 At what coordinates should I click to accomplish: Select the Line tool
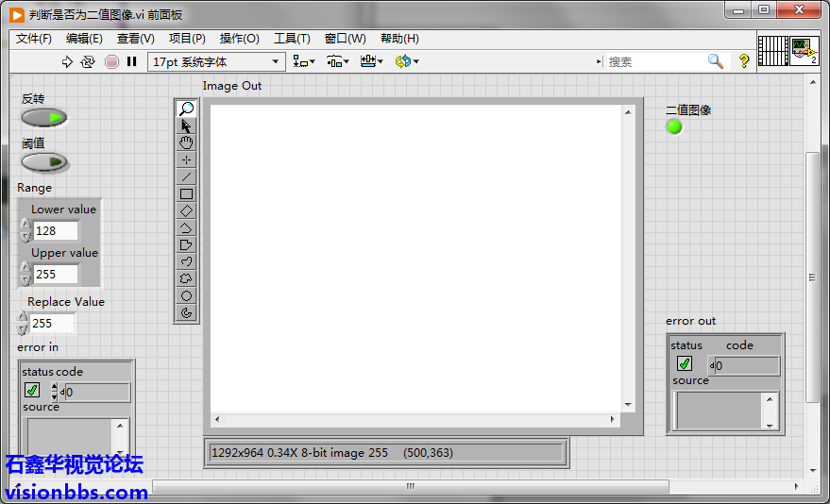[x=186, y=176]
